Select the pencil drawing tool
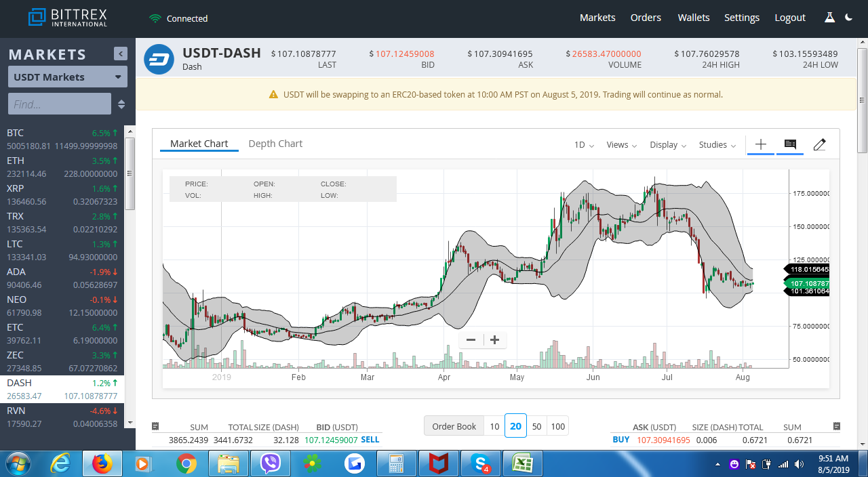Viewport: 868px width, 477px height. pyautogui.click(x=819, y=144)
